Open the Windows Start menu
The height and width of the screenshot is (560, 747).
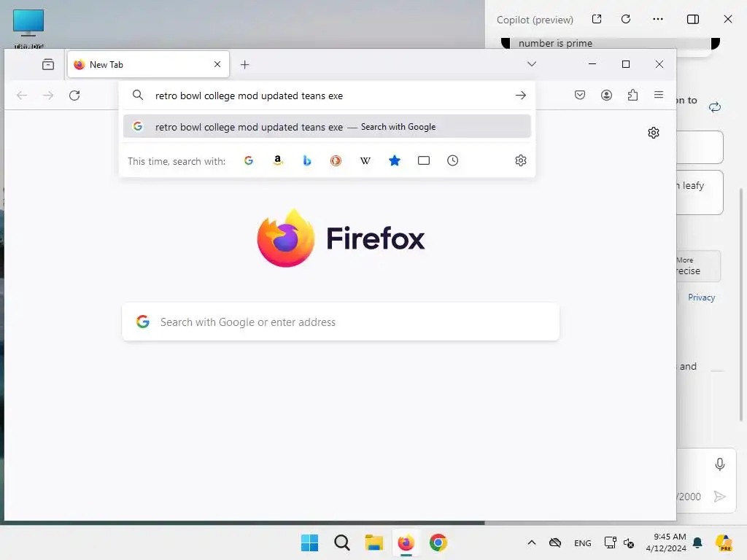tap(309, 542)
